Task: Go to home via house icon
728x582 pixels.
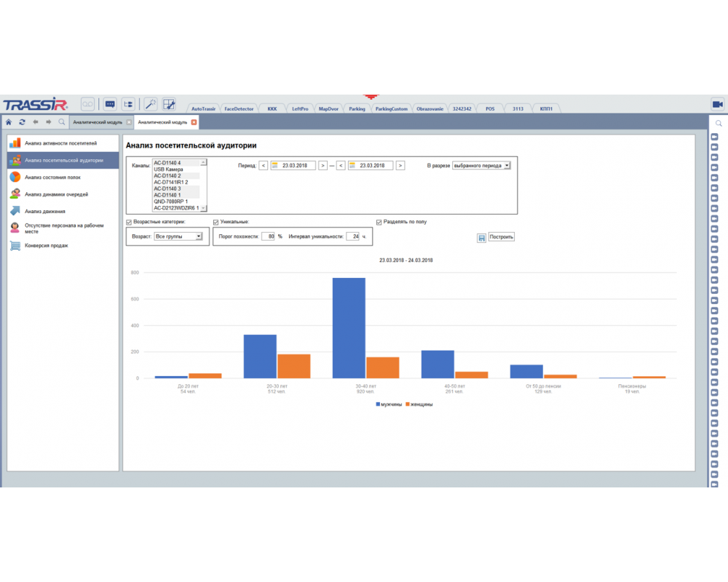Action: pyautogui.click(x=9, y=122)
